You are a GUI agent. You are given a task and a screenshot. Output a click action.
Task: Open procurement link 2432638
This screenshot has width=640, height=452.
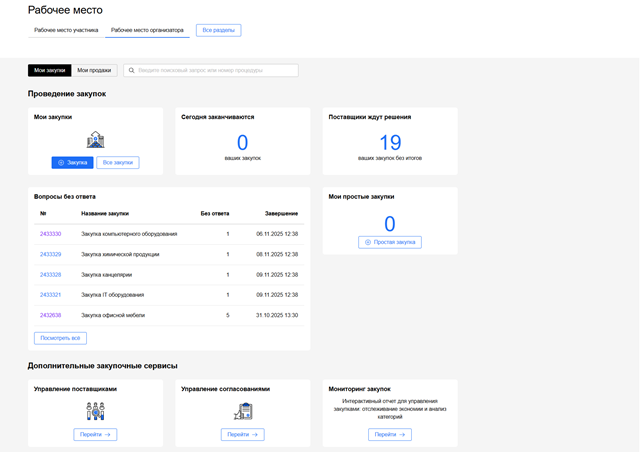pos(50,315)
